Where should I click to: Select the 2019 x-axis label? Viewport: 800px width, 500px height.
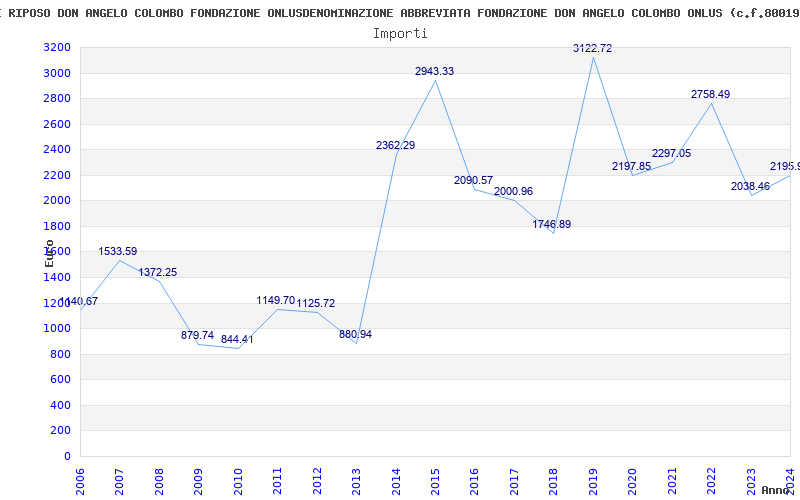click(x=593, y=481)
